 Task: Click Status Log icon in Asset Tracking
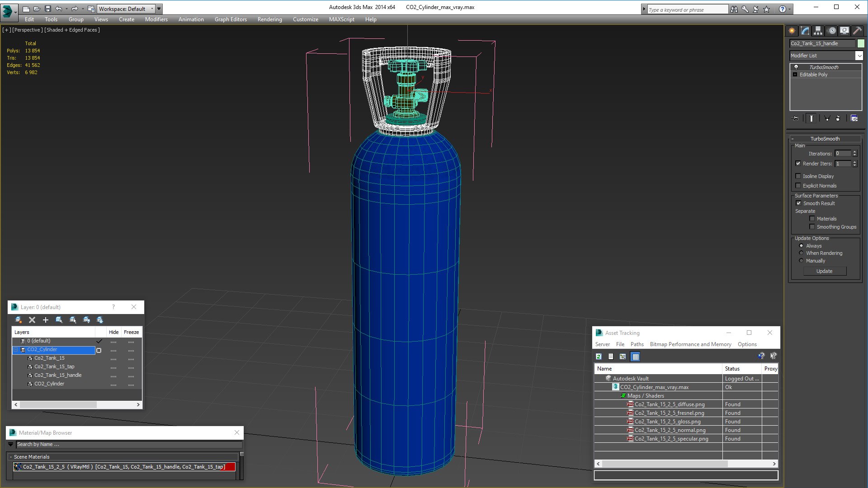pos(611,357)
